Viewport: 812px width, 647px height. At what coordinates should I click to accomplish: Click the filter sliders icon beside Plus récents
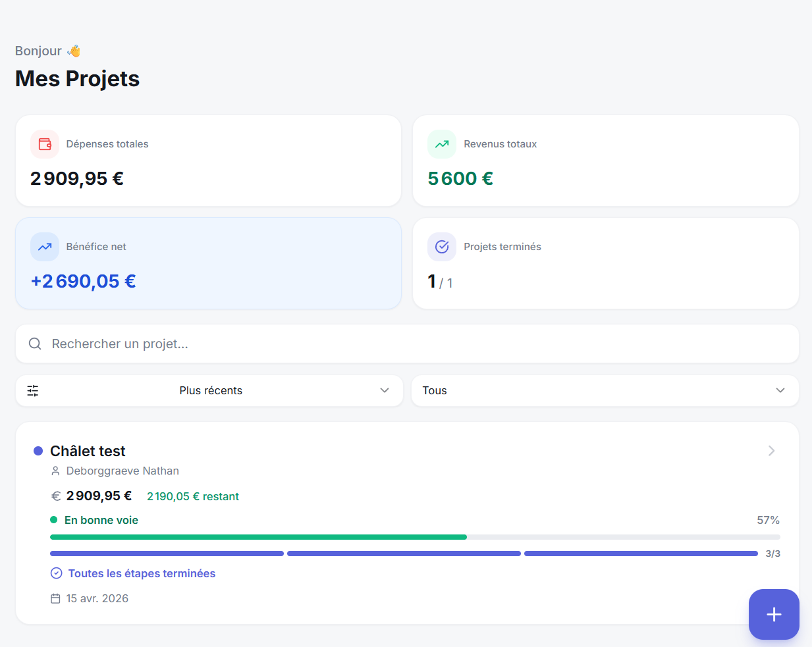pyautogui.click(x=33, y=391)
